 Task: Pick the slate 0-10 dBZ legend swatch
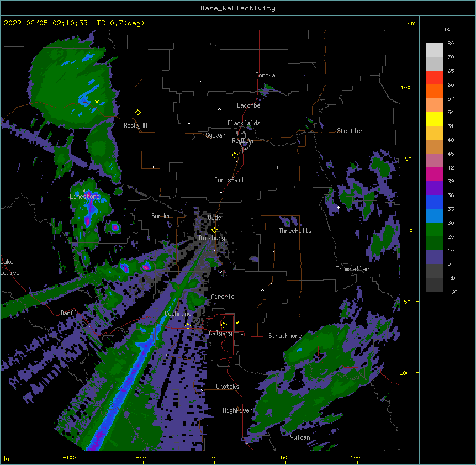(434, 257)
